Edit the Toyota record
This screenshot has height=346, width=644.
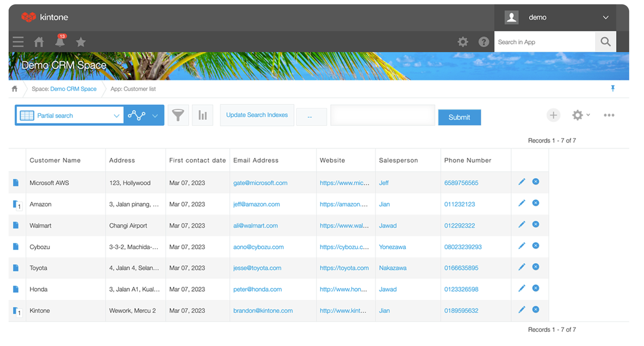(522, 267)
